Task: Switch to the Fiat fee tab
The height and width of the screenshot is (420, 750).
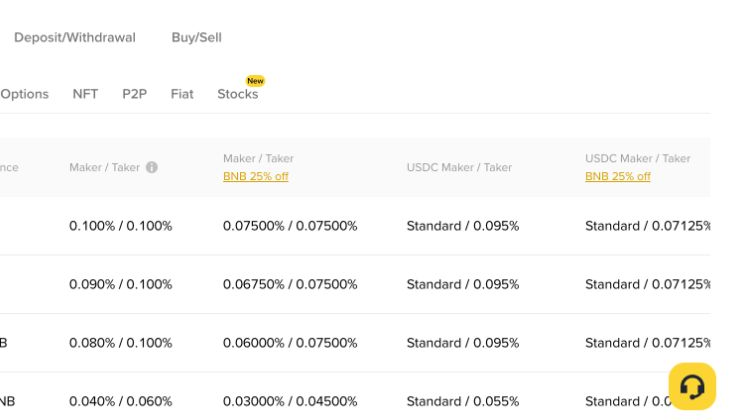Action: [x=182, y=94]
